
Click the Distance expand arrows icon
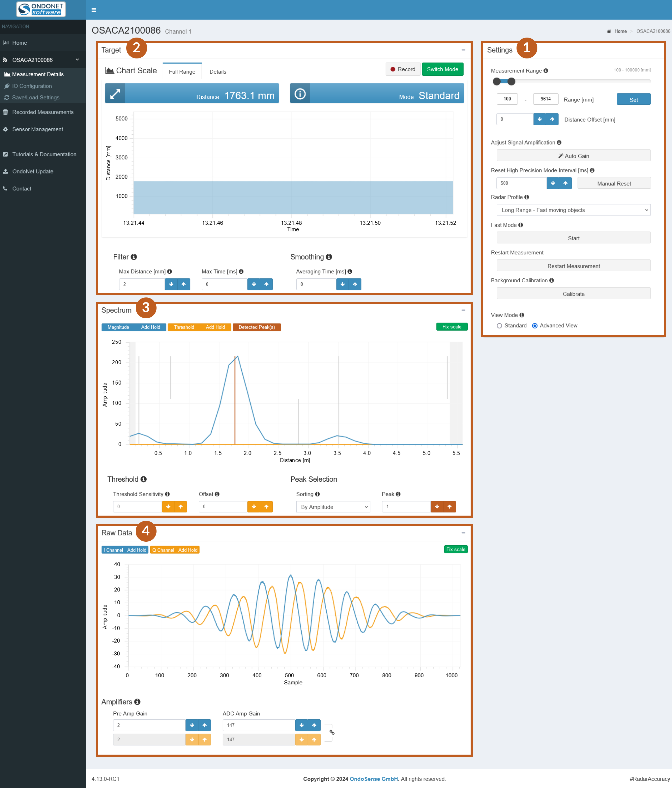115,94
